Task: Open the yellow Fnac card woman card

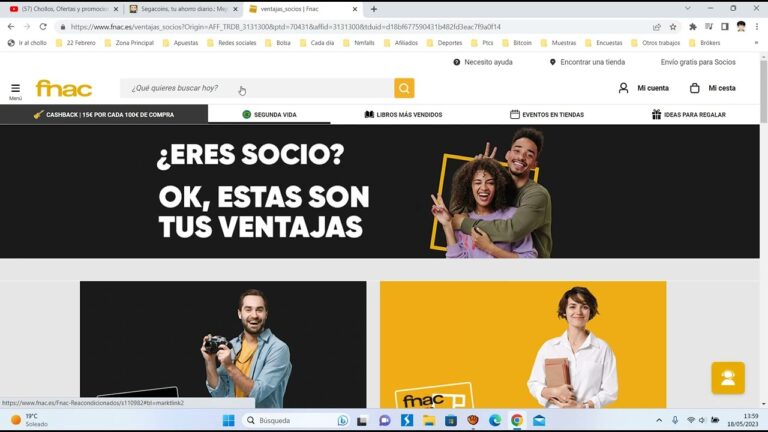Action: (x=523, y=344)
